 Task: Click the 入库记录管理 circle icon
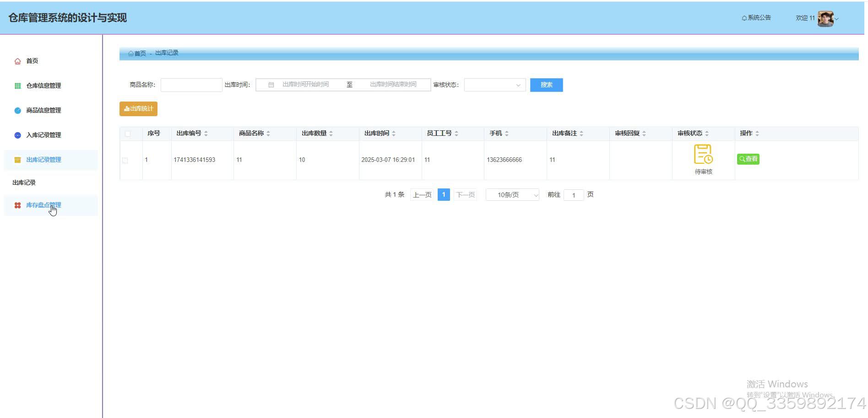pyautogui.click(x=17, y=135)
